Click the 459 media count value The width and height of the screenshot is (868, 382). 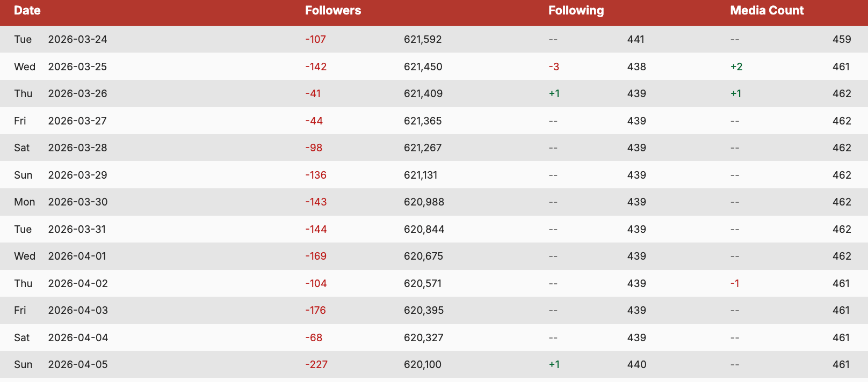(x=841, y=39)
